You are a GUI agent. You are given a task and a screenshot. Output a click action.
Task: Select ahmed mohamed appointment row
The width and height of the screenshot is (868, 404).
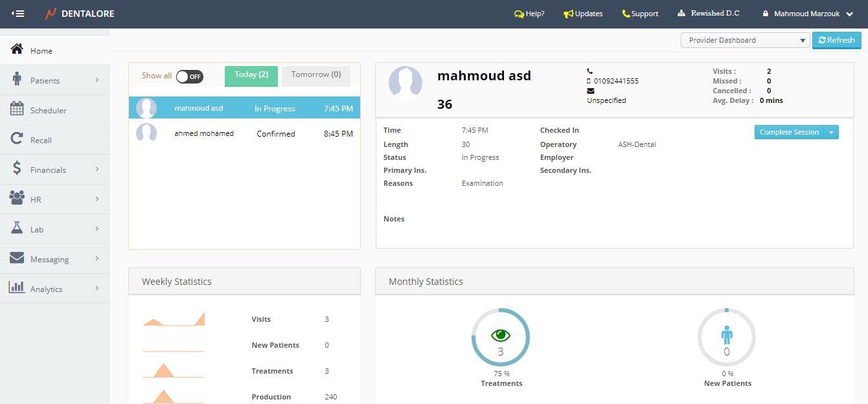click(x=244, y=133)
